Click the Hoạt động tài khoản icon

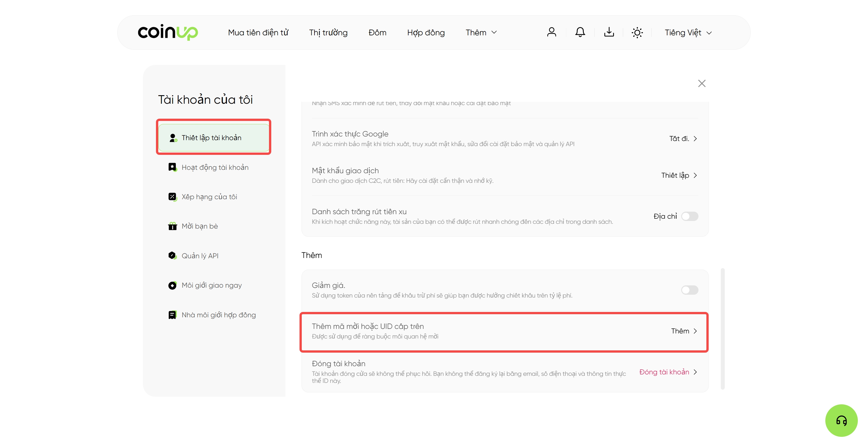tap(173, 167)
